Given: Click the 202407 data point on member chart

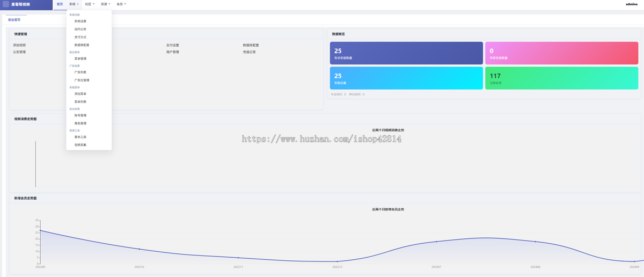Looking at the screenshot, I should pos(436,242).
